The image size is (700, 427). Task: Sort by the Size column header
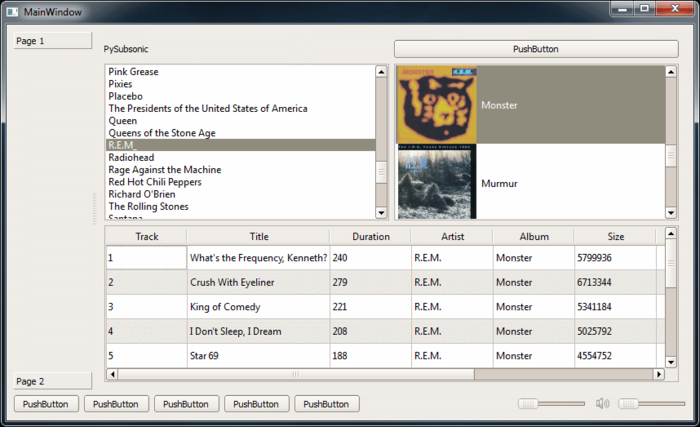tap(616, 236)
